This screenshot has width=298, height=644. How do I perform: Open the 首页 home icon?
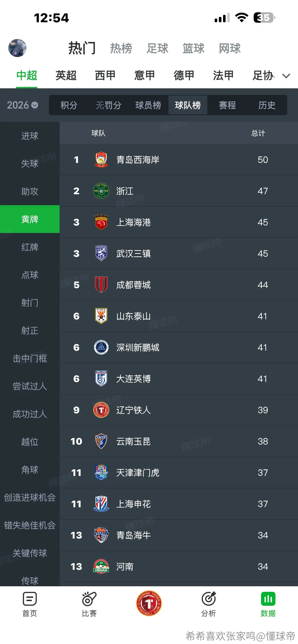(30, 599)
